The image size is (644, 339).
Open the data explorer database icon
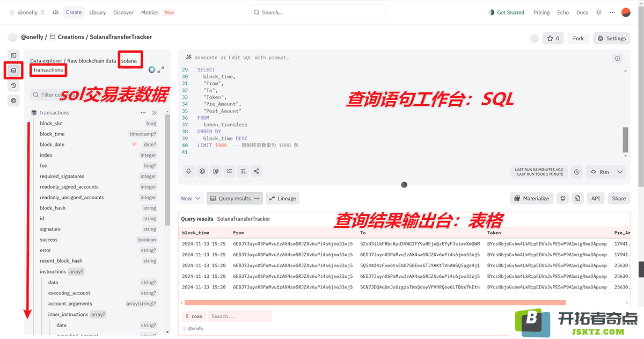pyautogui.click(x=14, y=70)
